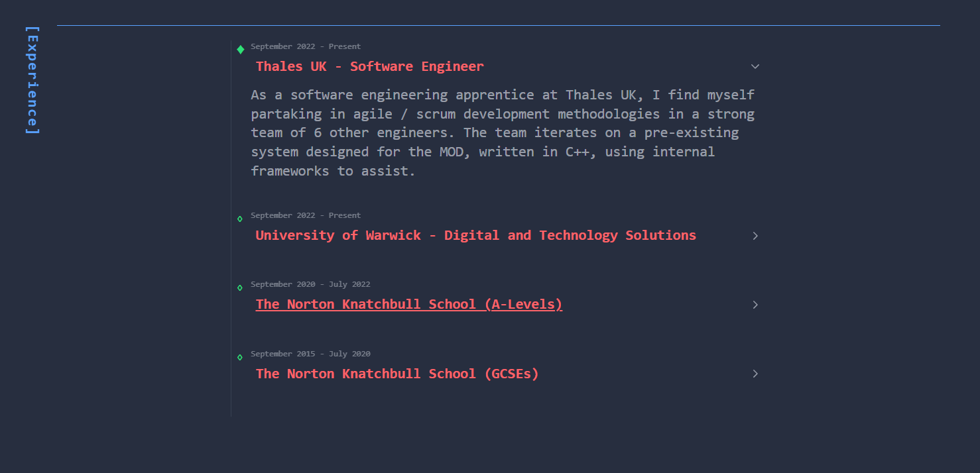The width and height of the screenshot is (980, 473).
Task: Open the underlined Norton Knatchbull School (A-Levels) link
Action: point(408,304)
